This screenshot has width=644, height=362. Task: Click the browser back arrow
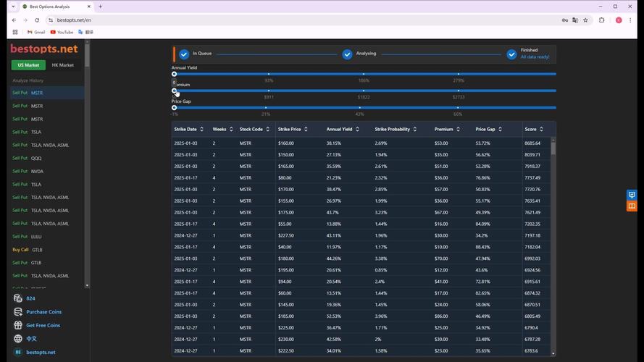pos(14,20)
